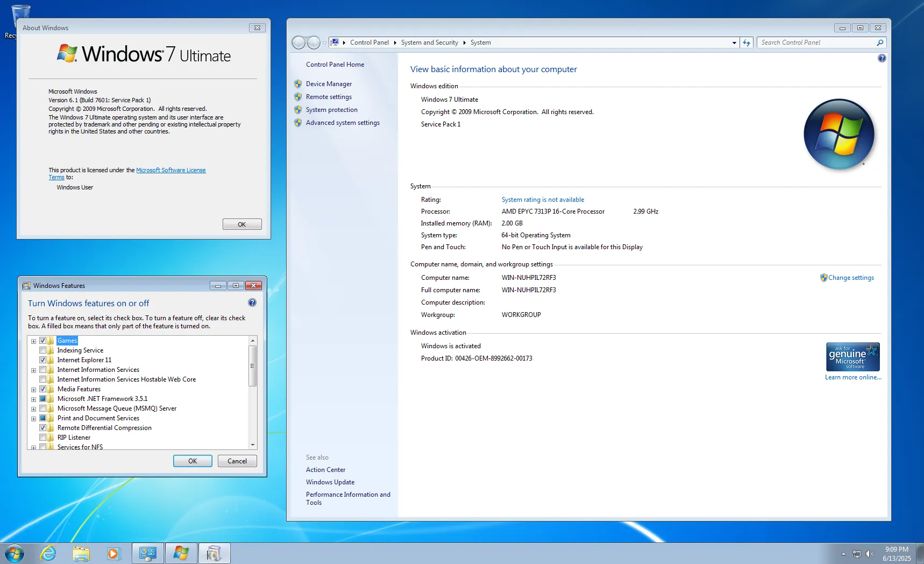Expand Internet Information Services tree node

coord(33,370)
